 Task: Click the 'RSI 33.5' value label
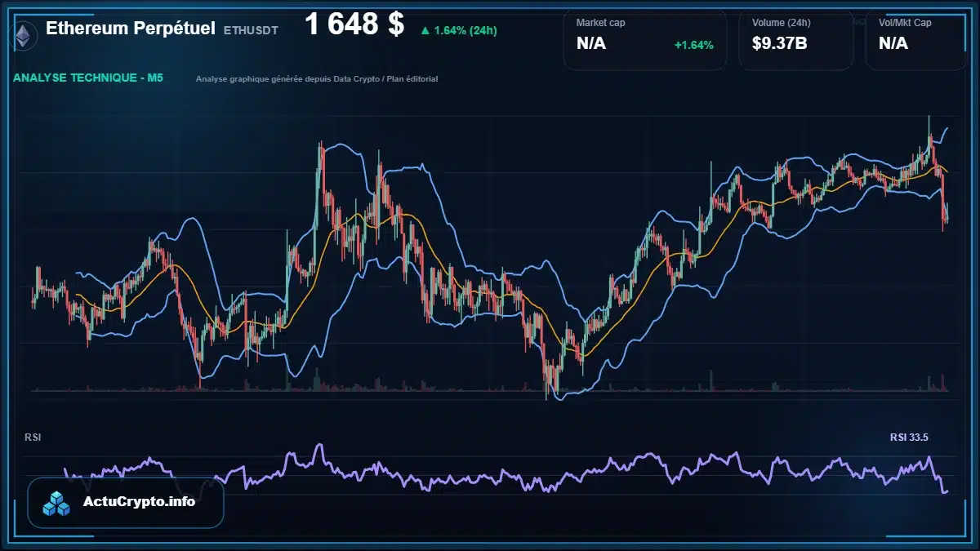click(x=909, y=438)
